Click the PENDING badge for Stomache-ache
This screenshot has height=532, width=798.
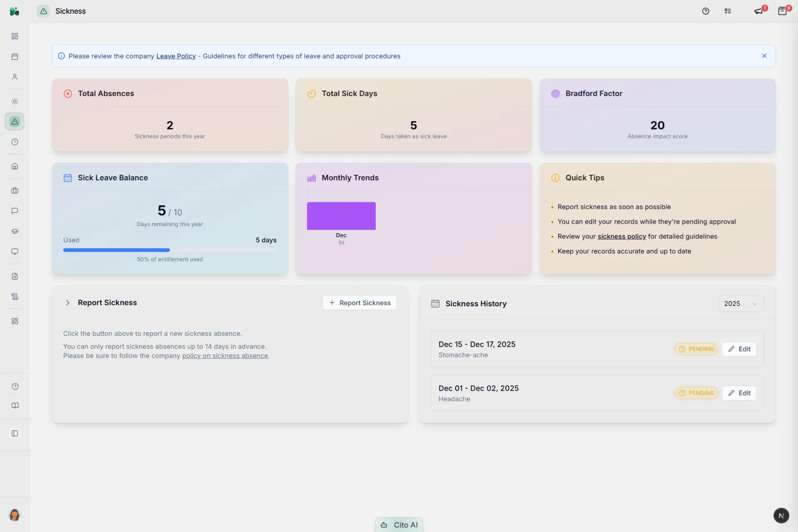tap(696, 349)
